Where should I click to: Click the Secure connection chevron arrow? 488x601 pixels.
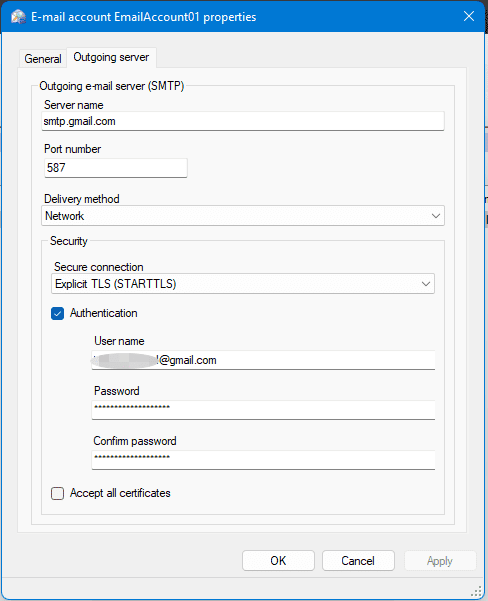pyautogui.click(x=426, y=284)
